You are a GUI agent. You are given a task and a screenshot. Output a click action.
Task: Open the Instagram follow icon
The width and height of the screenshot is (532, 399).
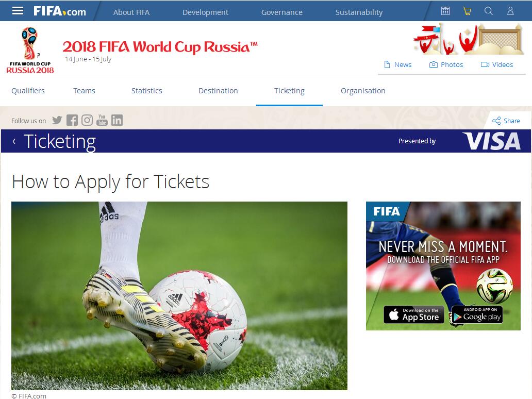[87, 120]
